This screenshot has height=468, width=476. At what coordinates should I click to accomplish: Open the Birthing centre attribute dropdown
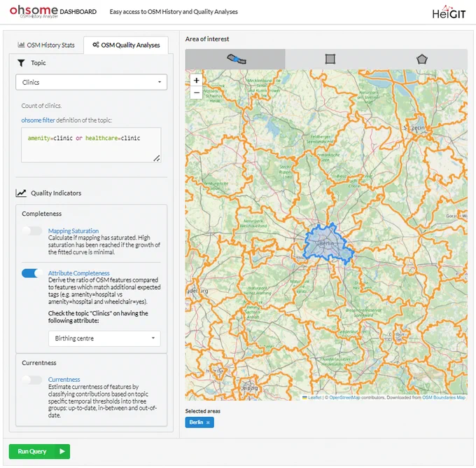[104, 338]
